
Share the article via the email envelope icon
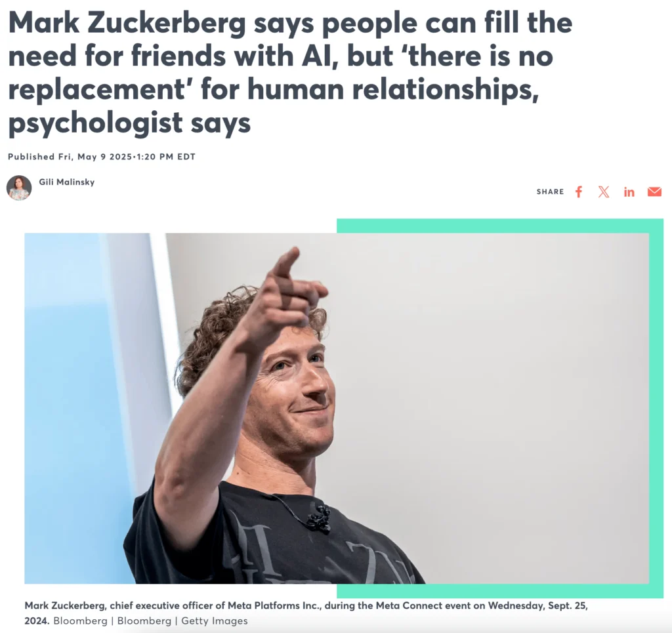click(654, 192)
